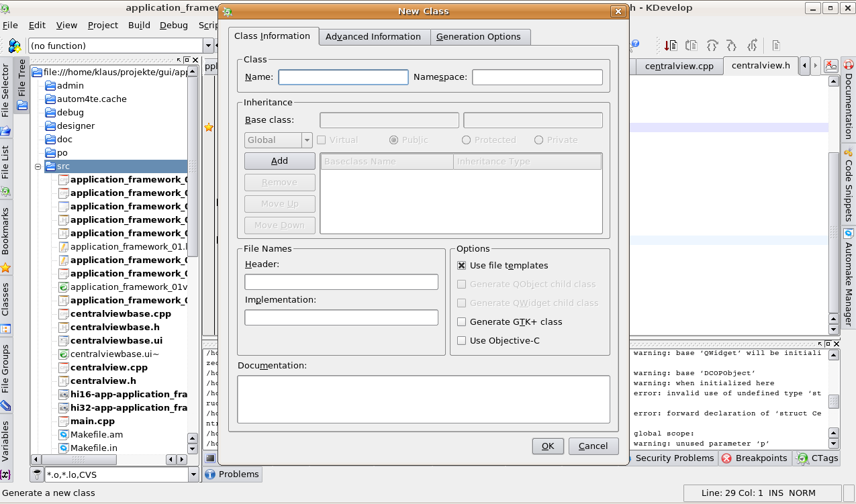Click the lone page icon at the toolbar's end
Screen dimensions: 856x504
tap(775, 46)
